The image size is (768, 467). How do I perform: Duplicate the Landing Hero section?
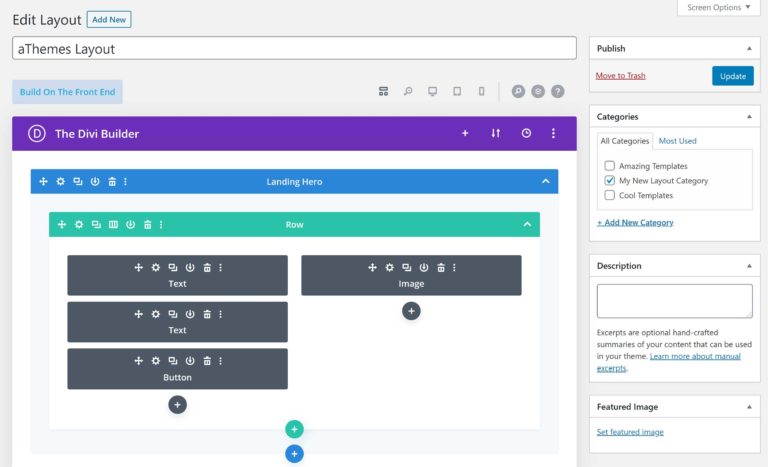coord(78,181)
